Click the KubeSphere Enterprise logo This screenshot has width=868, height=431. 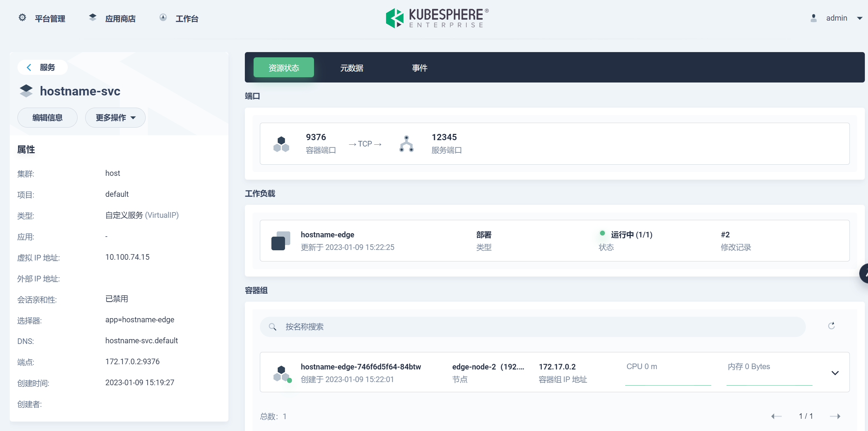pyautogui.click(x=437, y=17)
